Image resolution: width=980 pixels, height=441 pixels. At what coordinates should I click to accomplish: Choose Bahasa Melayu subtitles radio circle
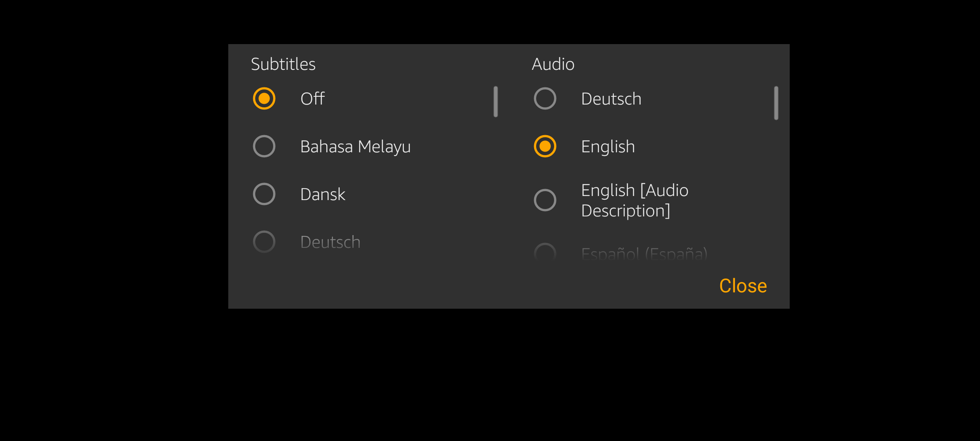264,146
